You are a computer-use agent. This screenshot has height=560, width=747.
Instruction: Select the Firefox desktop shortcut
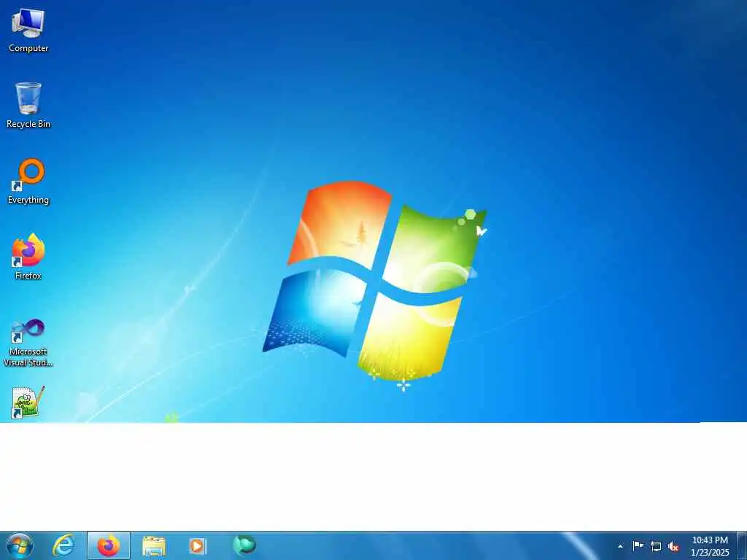point(28,257)
